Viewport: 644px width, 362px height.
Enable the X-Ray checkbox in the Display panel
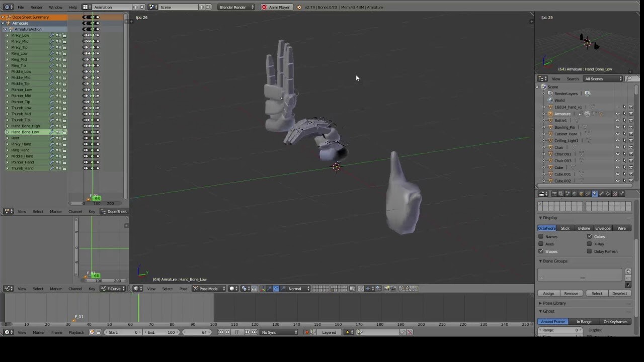click(x=590, y=244)
